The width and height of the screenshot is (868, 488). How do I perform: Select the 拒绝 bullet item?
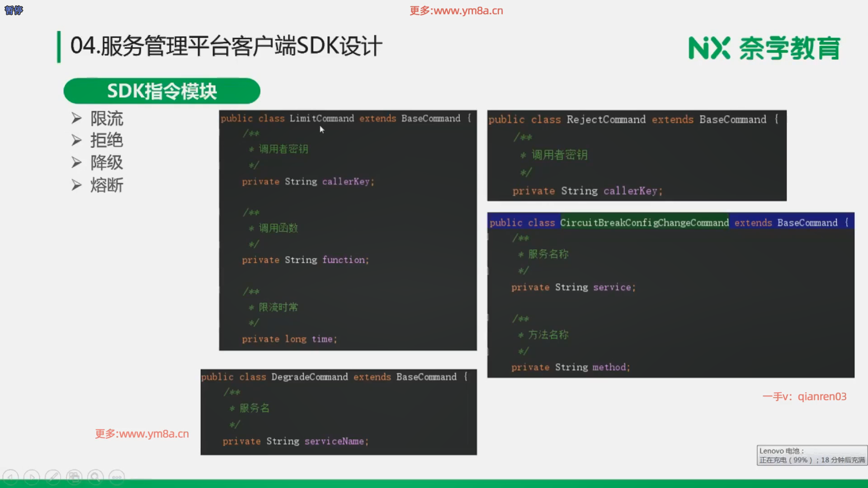tap(107, 141)
